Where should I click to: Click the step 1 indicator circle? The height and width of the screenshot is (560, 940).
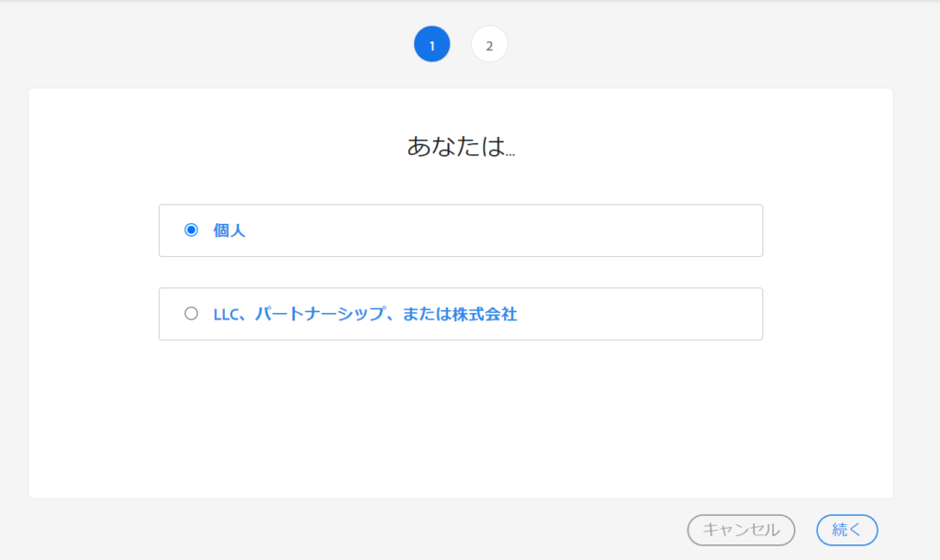pyautogui.click(x=431, y=44)
